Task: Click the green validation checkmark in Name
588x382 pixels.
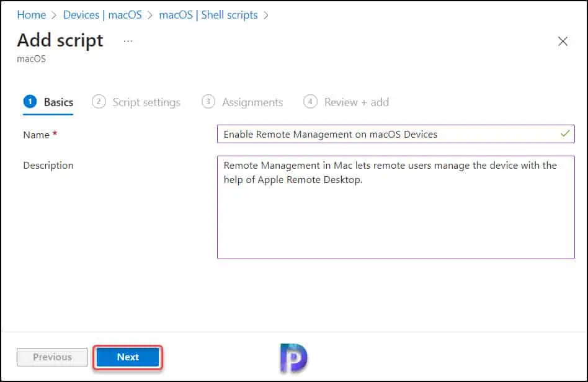Action: coord(565,133)
